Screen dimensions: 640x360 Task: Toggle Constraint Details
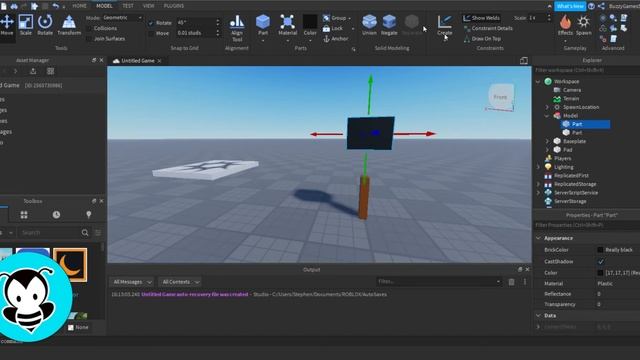tap(488, 28)
